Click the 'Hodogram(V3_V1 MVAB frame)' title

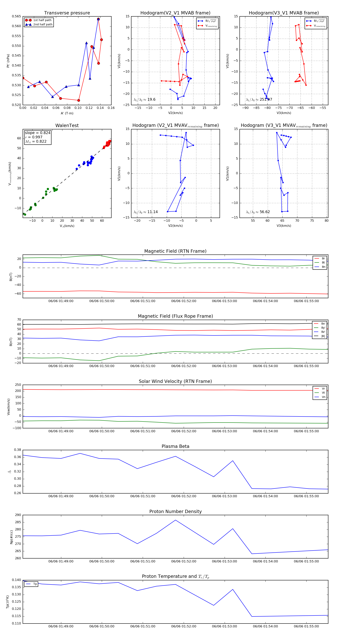[x=284, y=13]
